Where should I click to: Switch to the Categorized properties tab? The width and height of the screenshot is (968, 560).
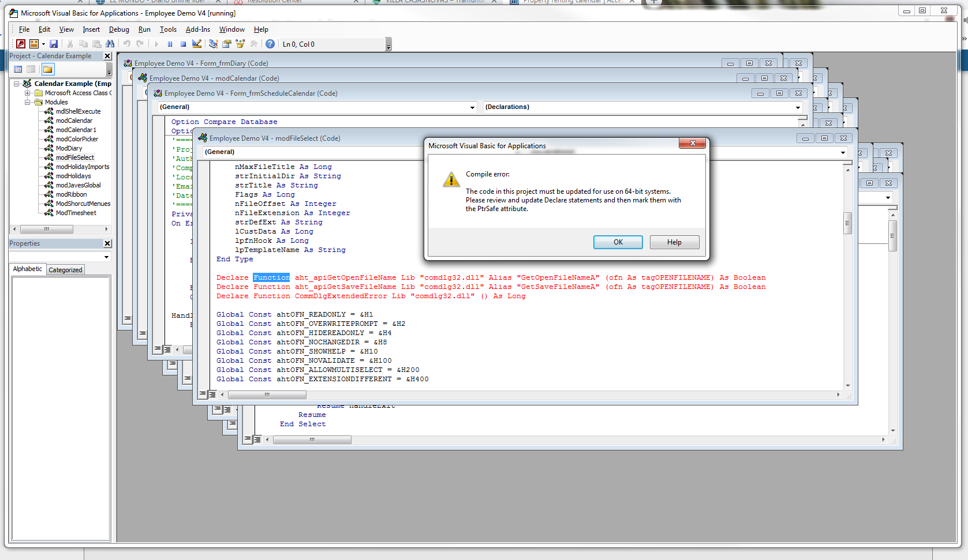(x=65, y=270)
